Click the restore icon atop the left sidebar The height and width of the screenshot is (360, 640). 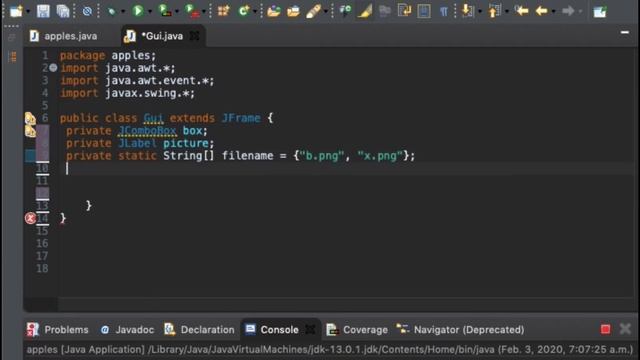pos(11,38)
